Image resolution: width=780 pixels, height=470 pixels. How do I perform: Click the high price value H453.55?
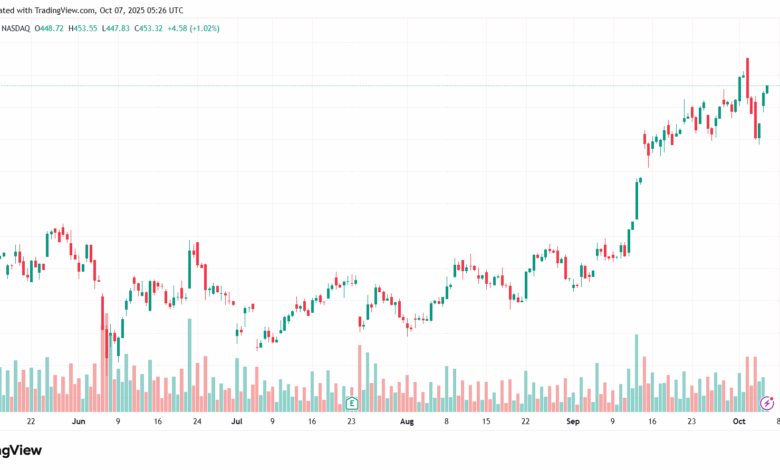[83, 28]
